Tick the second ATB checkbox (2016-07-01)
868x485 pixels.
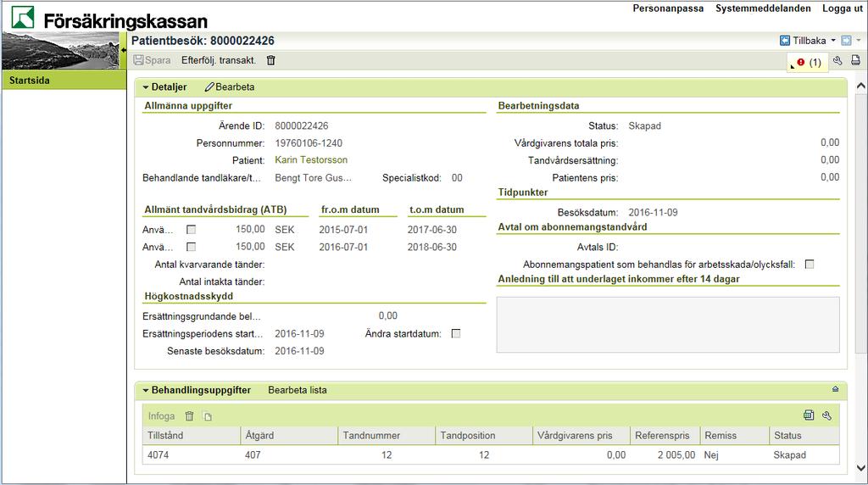(x=191, y=247)
